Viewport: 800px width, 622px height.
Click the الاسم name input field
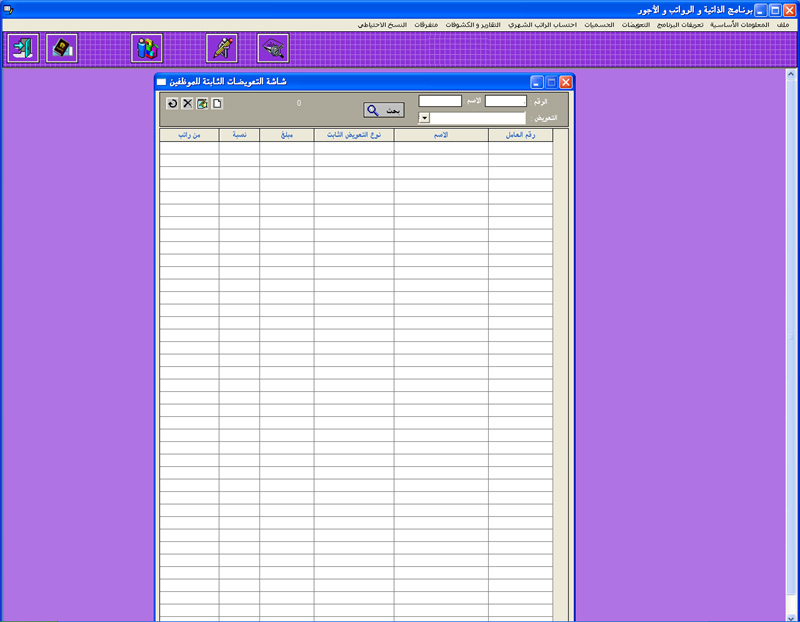click(x=439, y=101)
